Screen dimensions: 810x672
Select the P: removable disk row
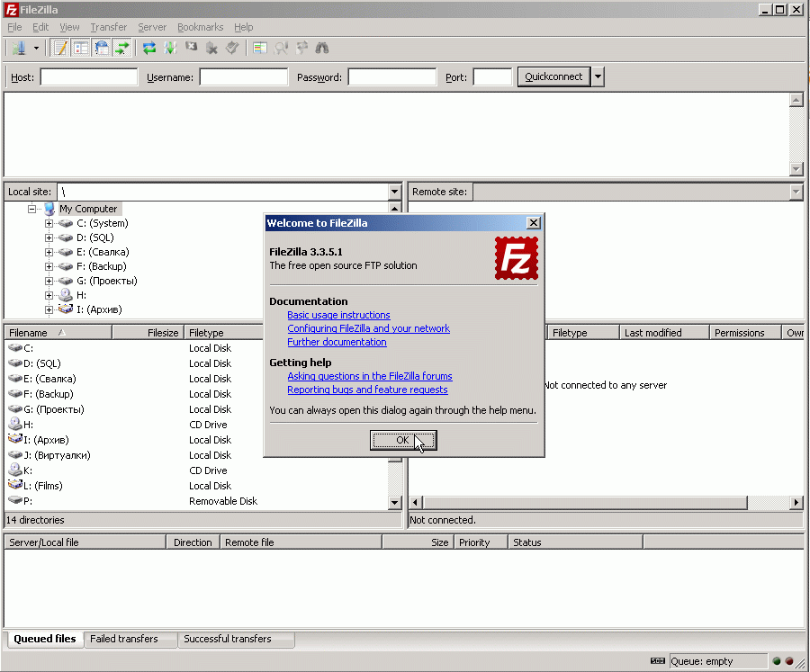coord(196,501)
